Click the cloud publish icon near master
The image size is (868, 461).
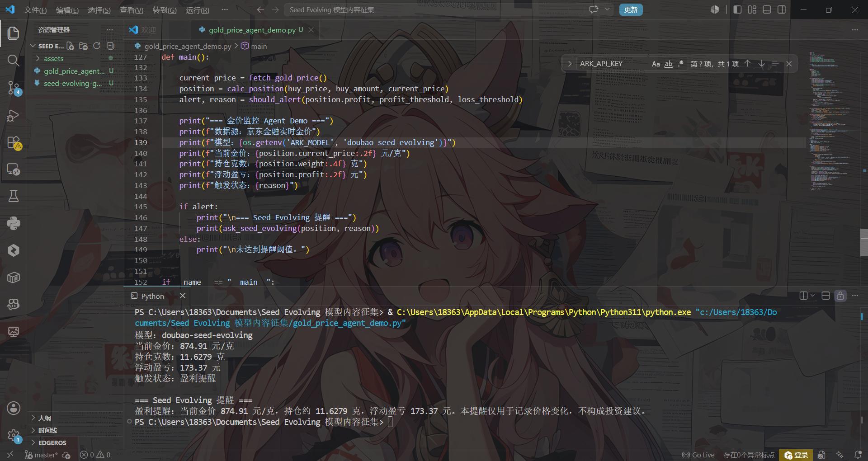click(66, 455)
